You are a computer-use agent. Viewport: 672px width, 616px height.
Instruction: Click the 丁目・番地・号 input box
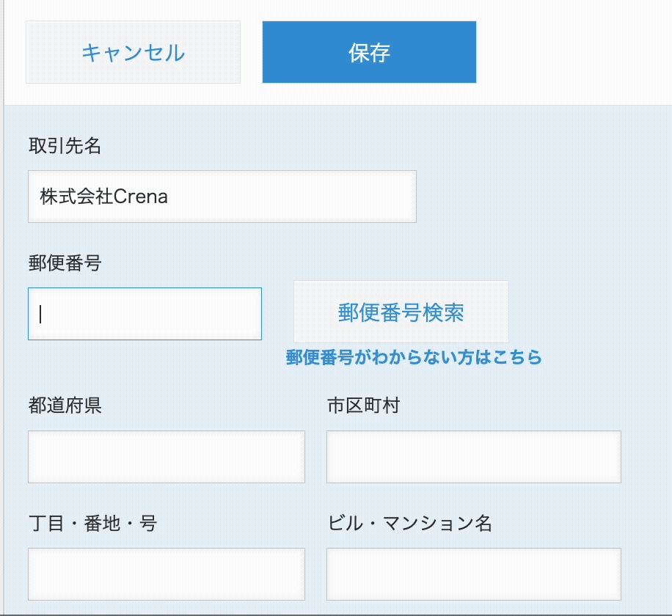pyautogui.click(x=167, y=574)
